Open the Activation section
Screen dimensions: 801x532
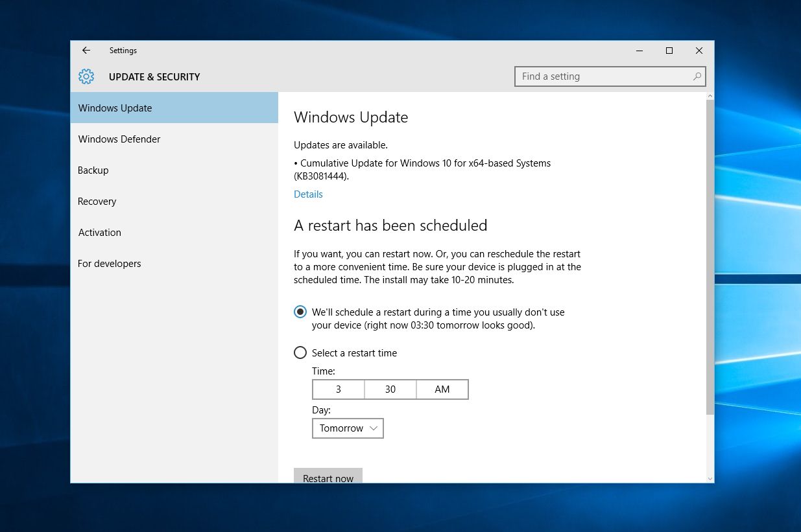(x=174, y=233)
